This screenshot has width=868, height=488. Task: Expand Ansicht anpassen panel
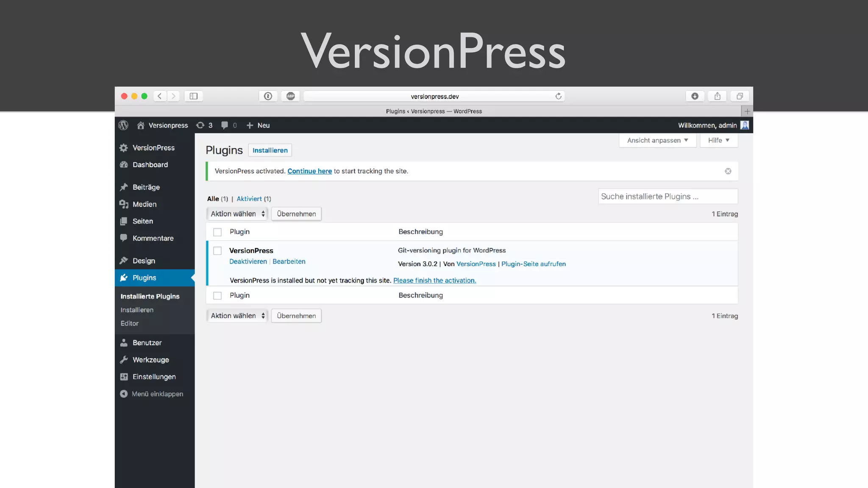tap(657, 140)
